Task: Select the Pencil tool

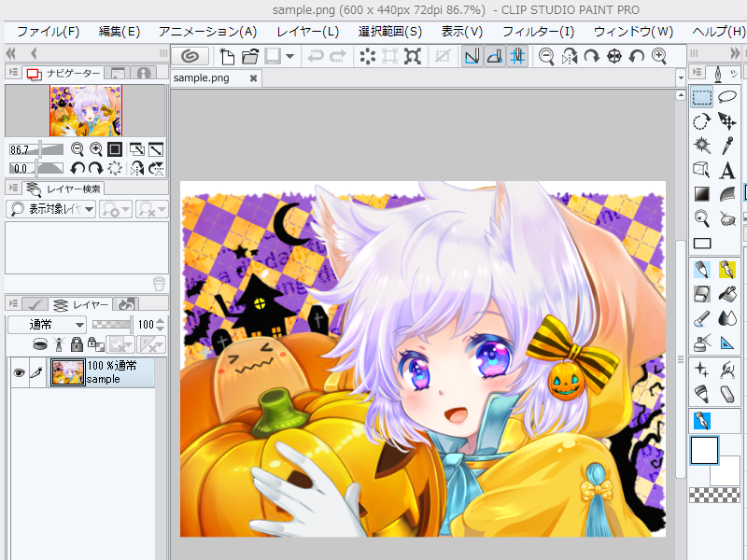Action: 702,270
